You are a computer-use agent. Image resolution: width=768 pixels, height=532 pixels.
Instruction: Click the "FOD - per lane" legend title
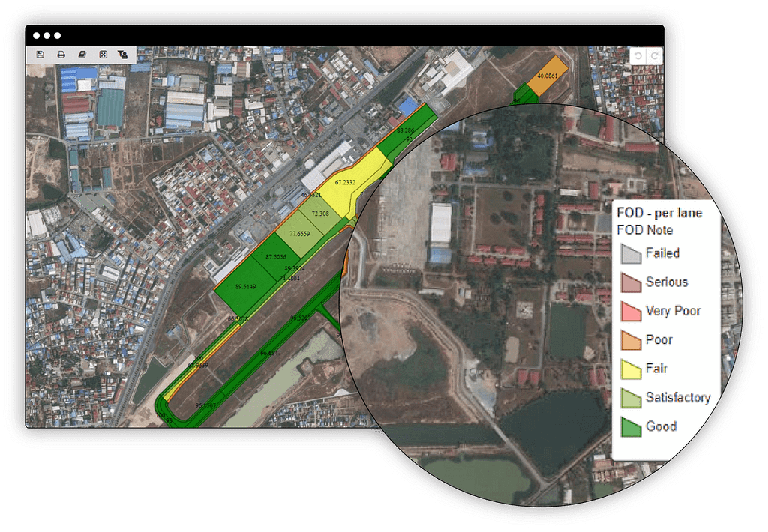coord(659,213)
